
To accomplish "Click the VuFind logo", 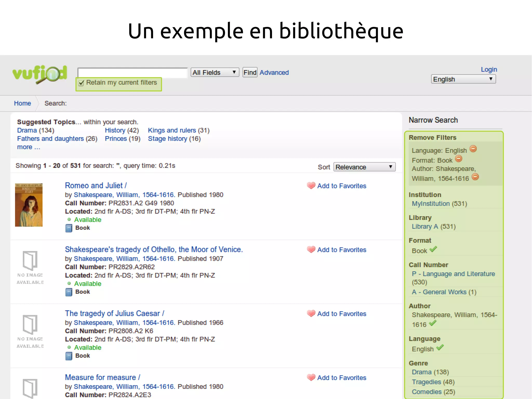I will 40,75.
